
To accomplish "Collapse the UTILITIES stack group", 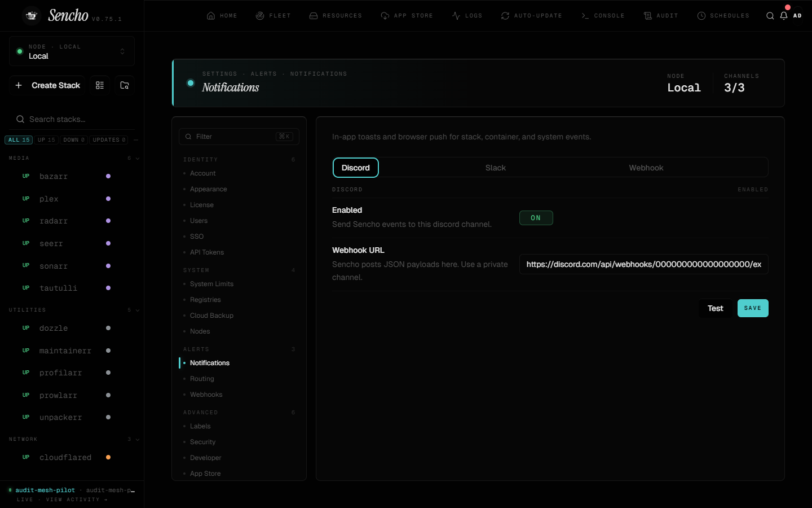I will [138, 310].
